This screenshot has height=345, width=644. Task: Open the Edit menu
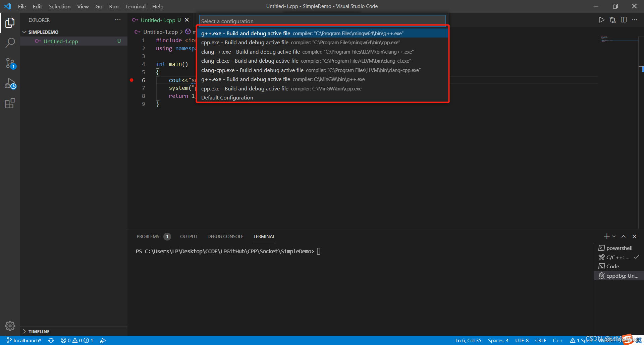tap(37, 6)
